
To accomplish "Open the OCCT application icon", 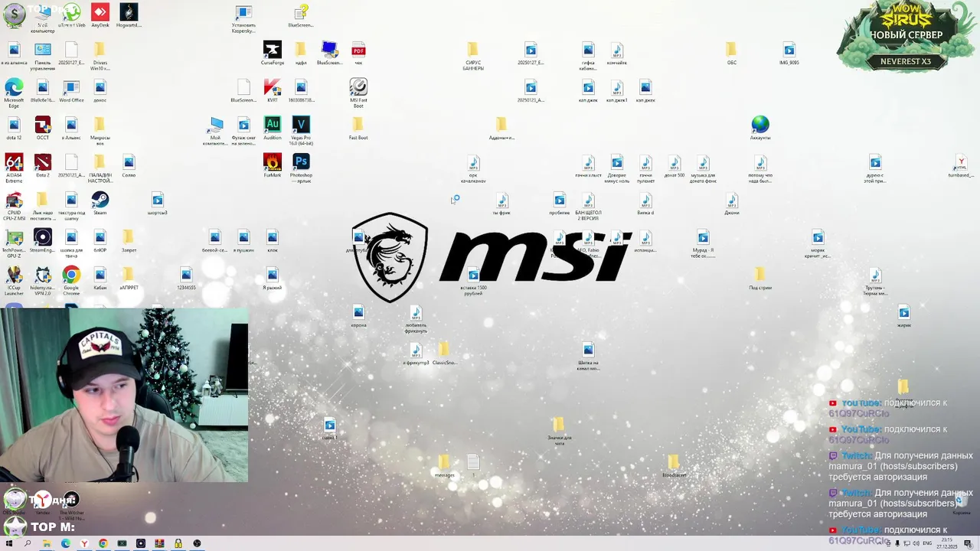I will 43,128.
